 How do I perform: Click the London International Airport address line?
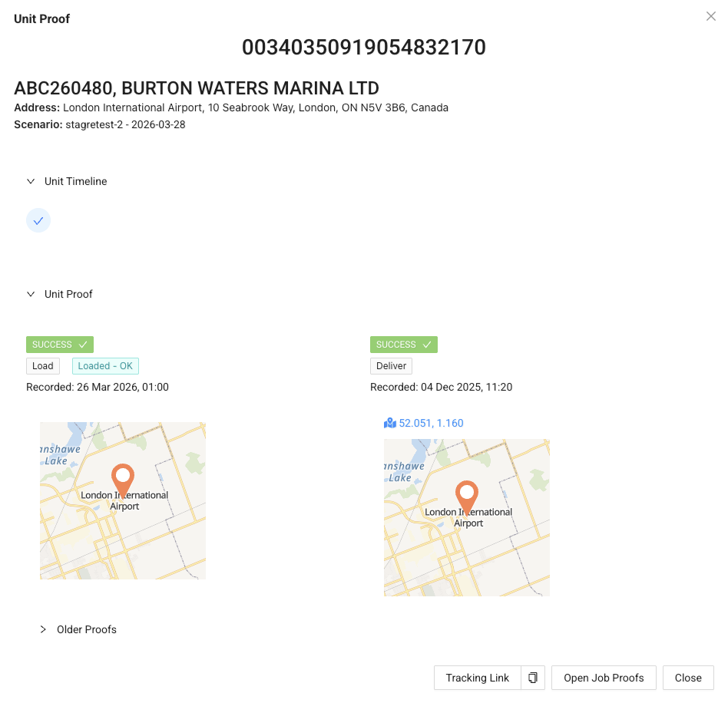coord(231,107)
